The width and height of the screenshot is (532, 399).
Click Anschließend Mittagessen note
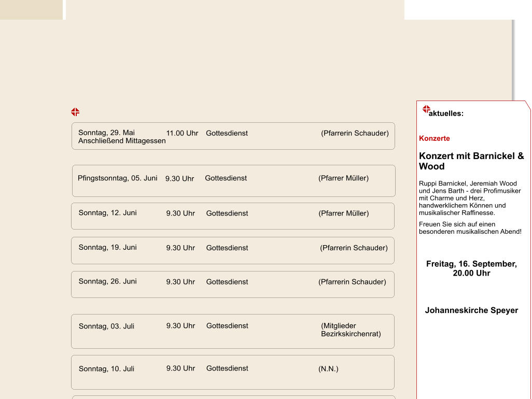click(122, 141)
